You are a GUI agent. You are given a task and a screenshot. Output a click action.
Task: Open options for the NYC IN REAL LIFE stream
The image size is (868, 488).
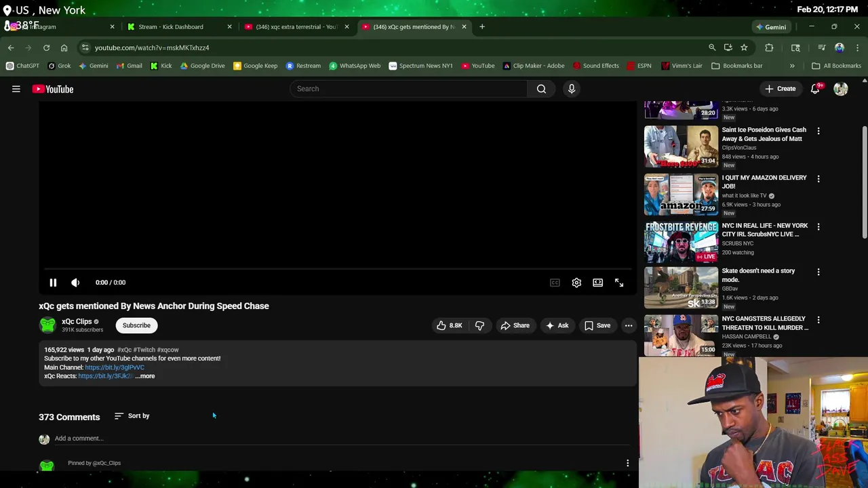[x=818, y=226]
